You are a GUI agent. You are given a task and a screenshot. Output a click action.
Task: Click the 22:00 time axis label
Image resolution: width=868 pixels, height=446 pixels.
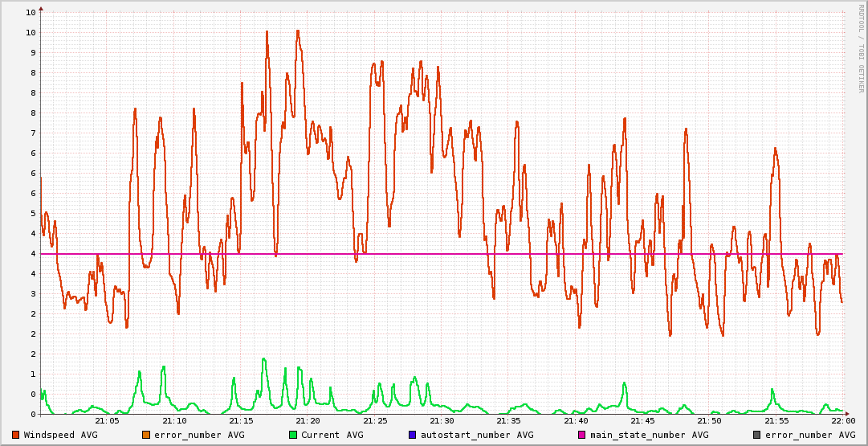click(x=842, y=420)
